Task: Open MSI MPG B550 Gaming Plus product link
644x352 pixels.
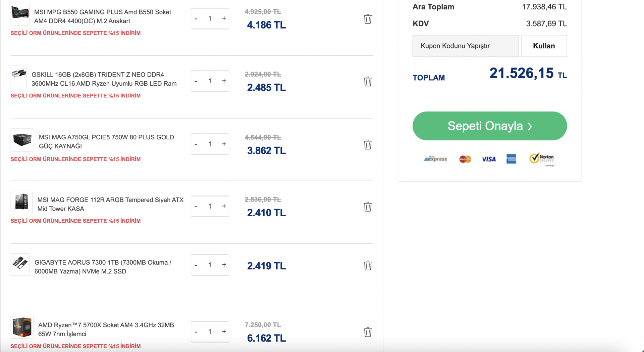Action: tap(102, 16)
